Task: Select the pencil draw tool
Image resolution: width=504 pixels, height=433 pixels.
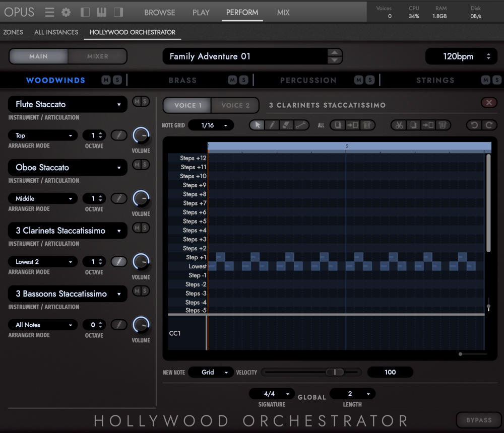Action: click(271, 125)
